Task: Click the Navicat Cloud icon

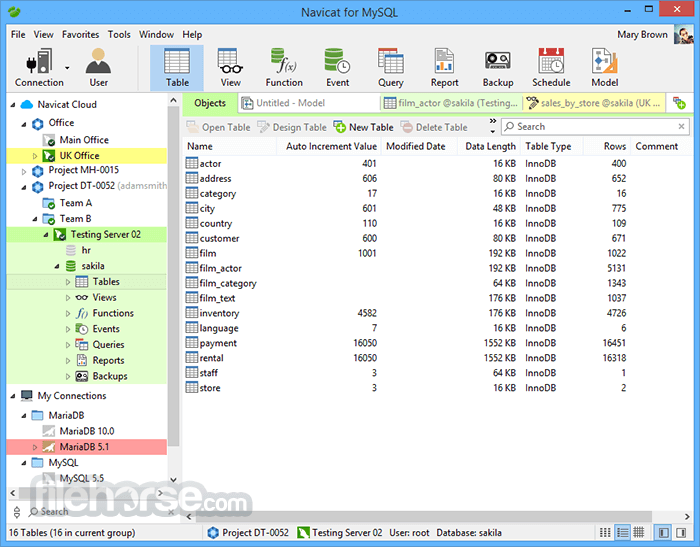Action: [27, 104]
